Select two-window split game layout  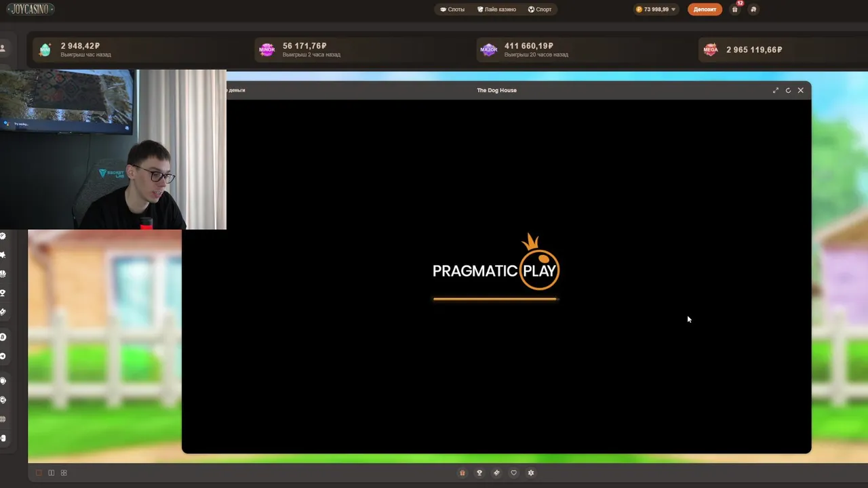[51, 472]
